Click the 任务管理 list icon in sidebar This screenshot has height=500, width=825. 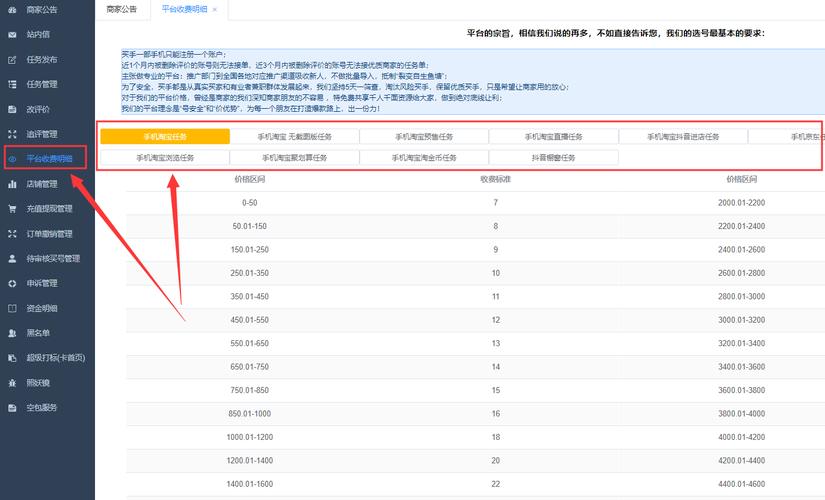(12, 84)
